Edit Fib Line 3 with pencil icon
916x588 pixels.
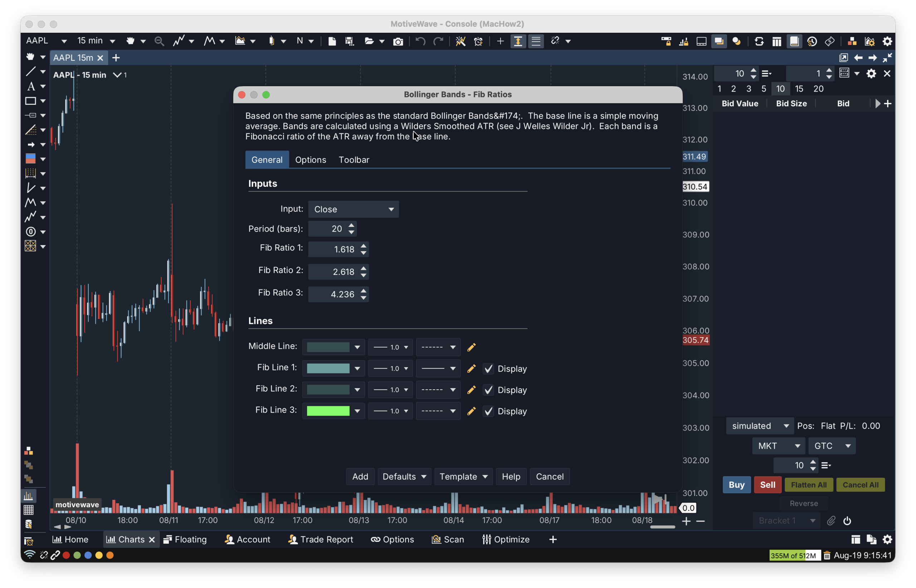click(471, 411)
